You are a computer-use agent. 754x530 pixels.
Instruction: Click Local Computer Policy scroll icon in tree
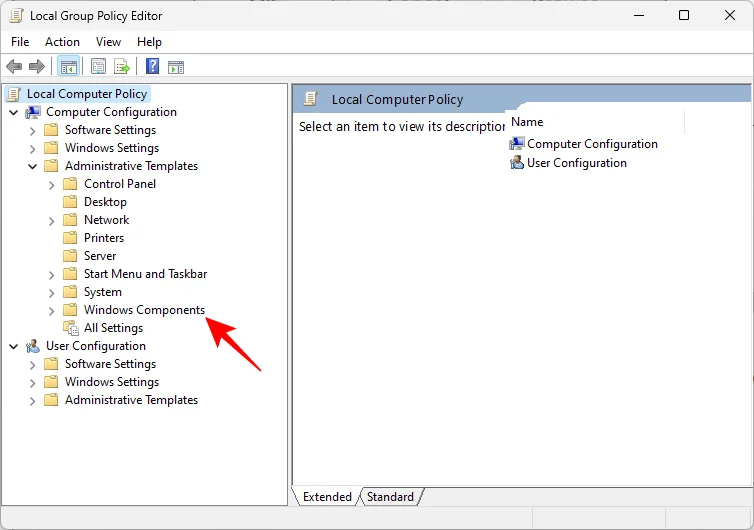pos(14,94)
